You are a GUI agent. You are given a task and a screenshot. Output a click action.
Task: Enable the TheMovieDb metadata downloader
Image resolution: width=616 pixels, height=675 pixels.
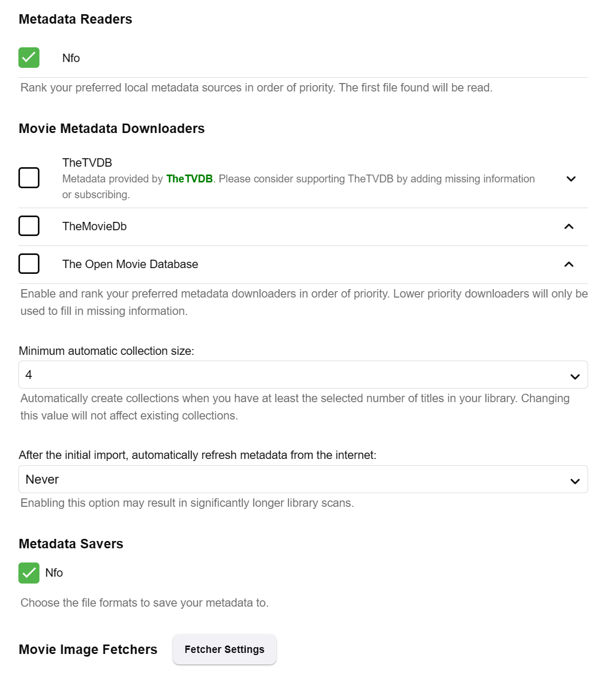29,226
